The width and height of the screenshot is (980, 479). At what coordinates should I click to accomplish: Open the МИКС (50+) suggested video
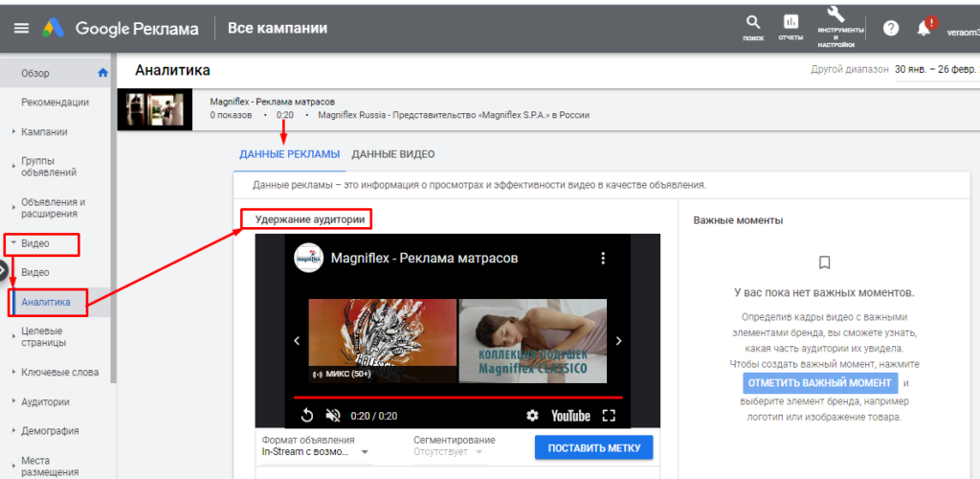tap(383, 341)
